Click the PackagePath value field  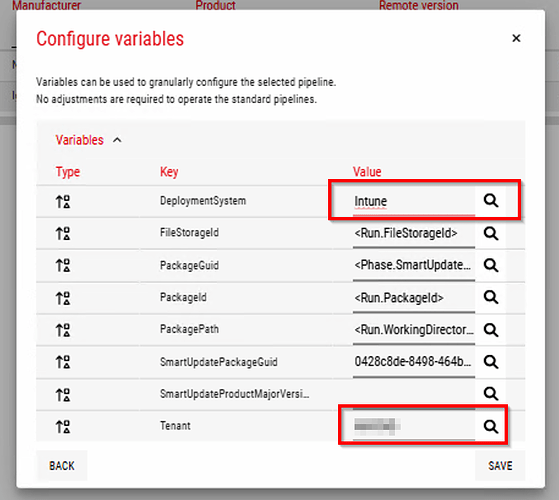point(414,330)
